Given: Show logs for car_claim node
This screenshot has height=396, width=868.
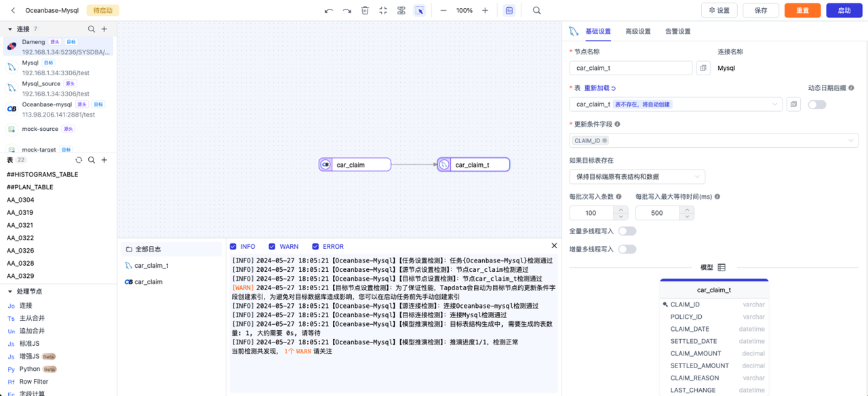Looking at the screenshot, I should (172, 282).
